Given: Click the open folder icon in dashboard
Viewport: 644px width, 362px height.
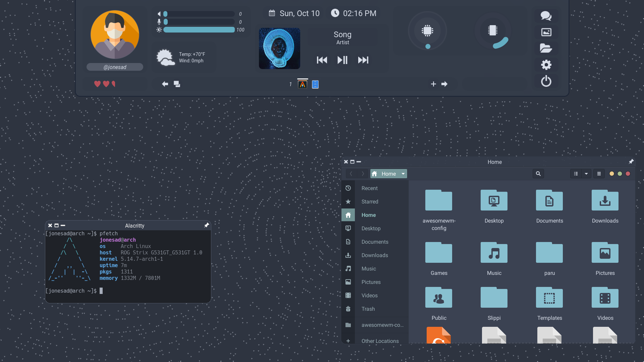Looking at the screenshot, I should click(546, 48).
